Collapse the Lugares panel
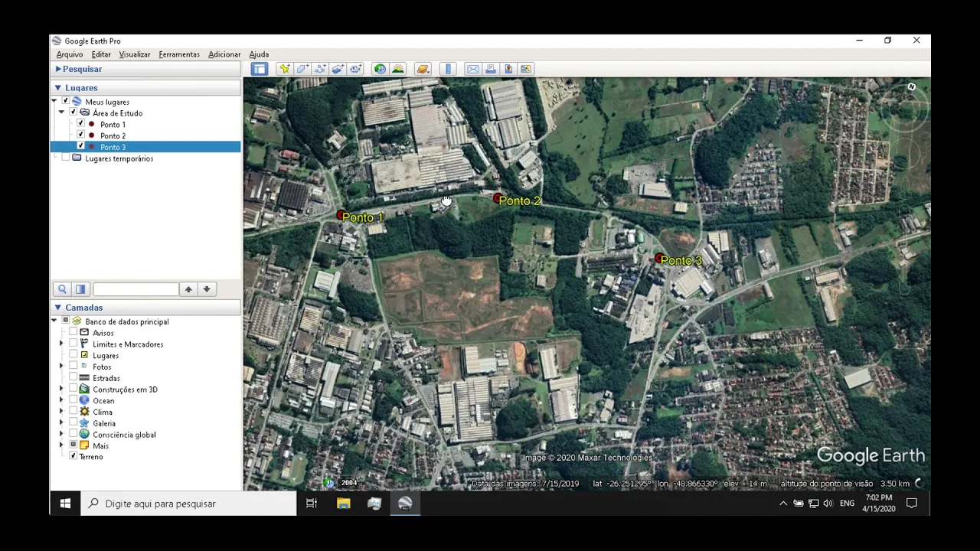980x551 pixels. pyautogui.click(x=57, y=88)
